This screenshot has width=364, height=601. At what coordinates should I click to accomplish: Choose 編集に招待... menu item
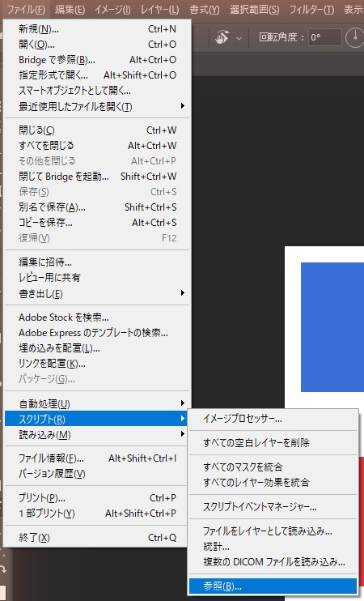click(97, 262)
